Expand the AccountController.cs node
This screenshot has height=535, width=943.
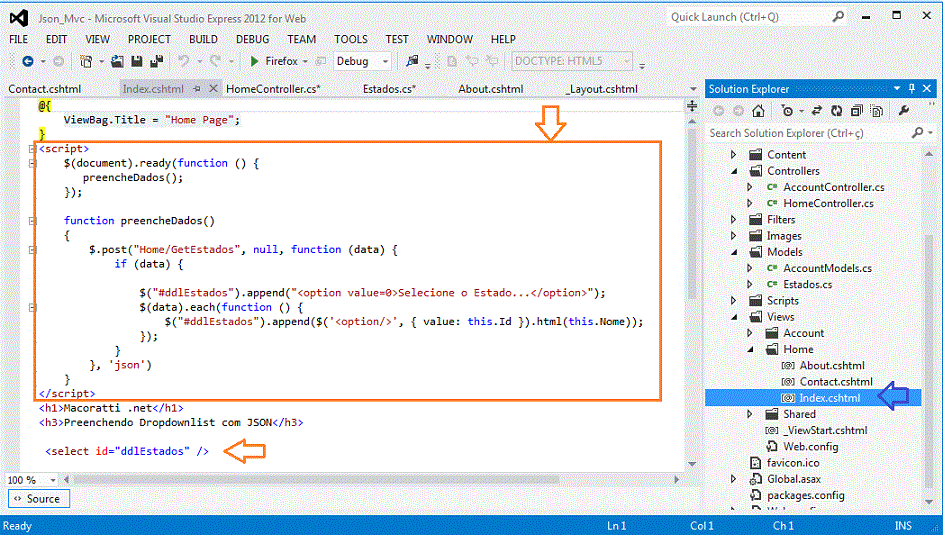click(749, 187)
